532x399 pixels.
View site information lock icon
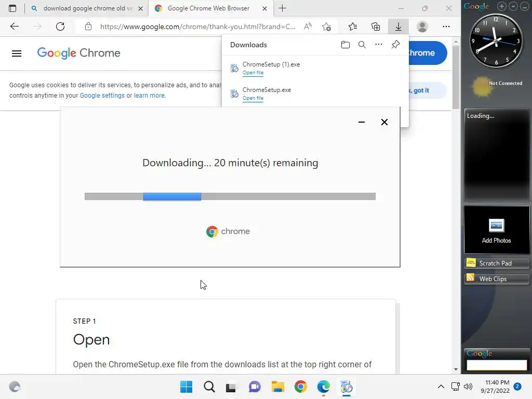[x=88, y=26]
